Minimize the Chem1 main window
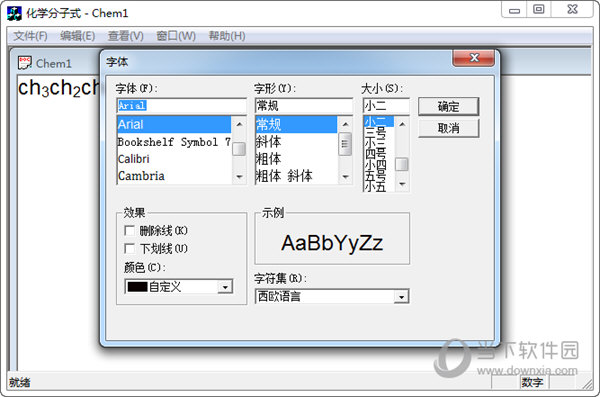Screen dimensions: 600x397 coord(514,10)
